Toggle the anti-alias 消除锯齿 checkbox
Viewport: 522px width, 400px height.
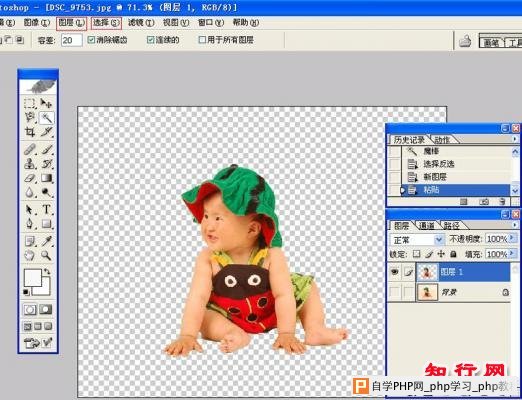coord(91,40)
